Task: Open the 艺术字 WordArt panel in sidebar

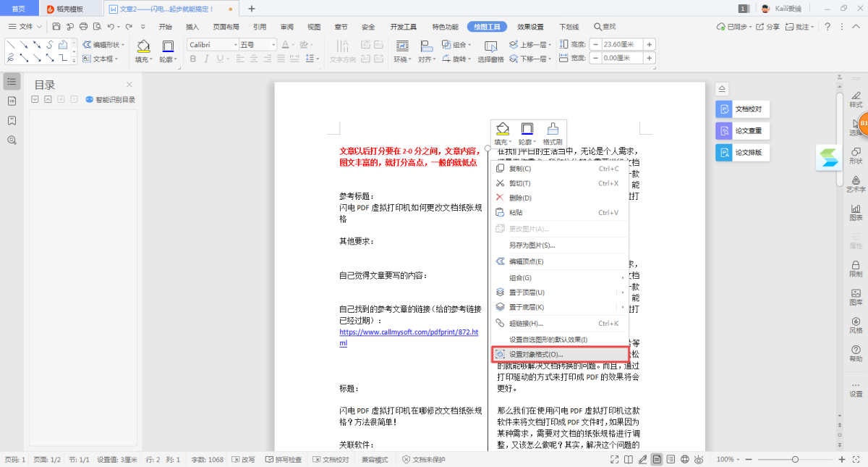Action: (856, 183)
